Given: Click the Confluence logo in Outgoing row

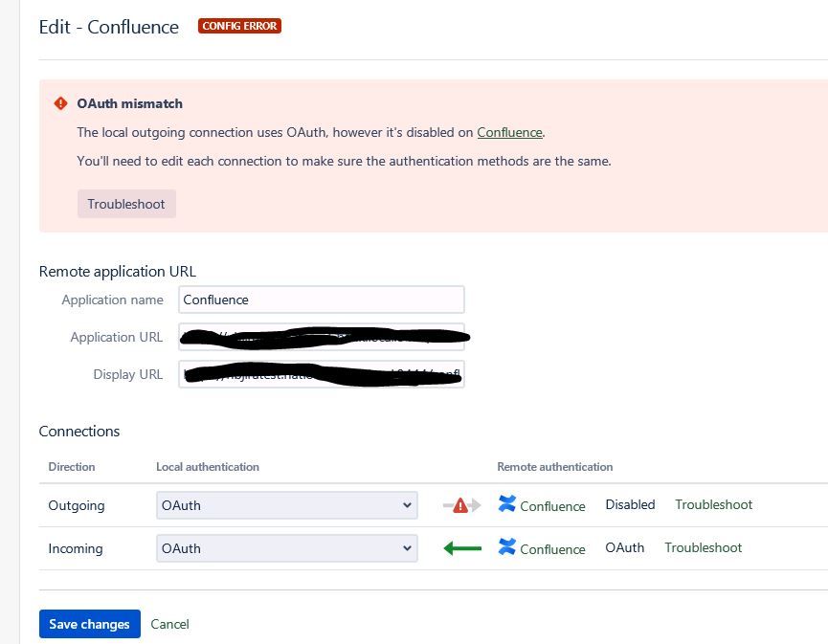Looking at the screenshot, I should [506, 504].
